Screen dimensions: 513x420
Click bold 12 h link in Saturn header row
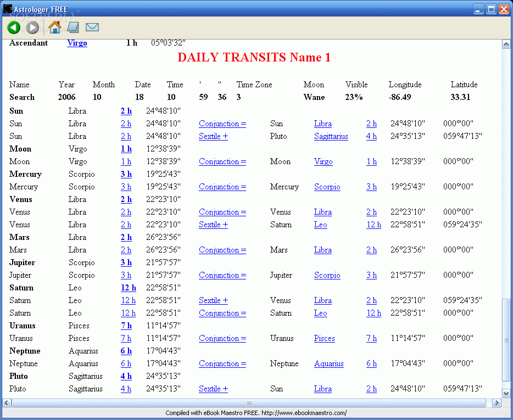129,288
